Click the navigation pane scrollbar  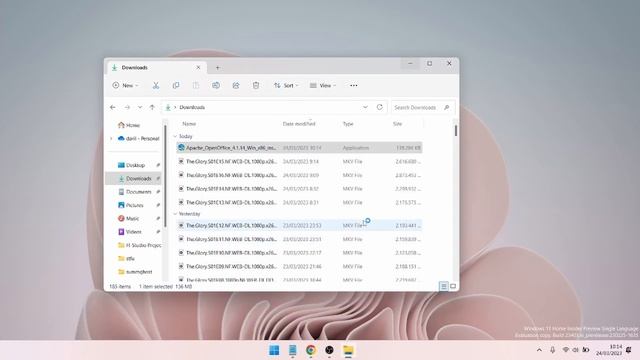(x=165, y=176)
